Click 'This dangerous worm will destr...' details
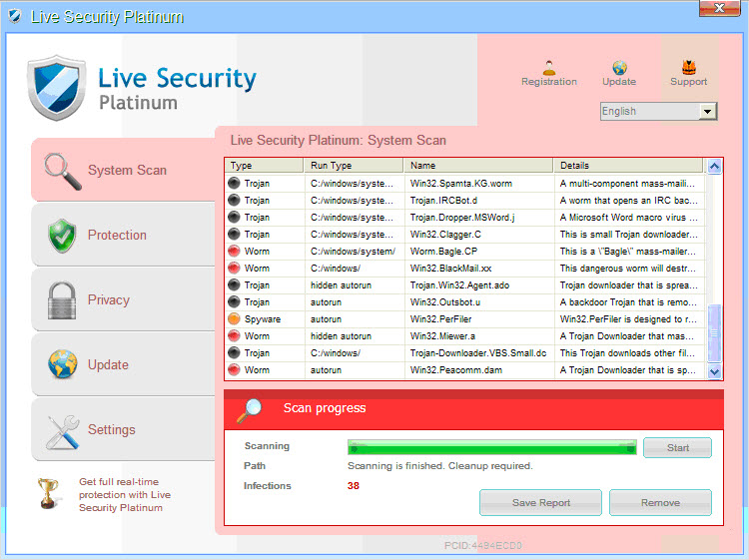The image size is (749, 560). point(628,268)
